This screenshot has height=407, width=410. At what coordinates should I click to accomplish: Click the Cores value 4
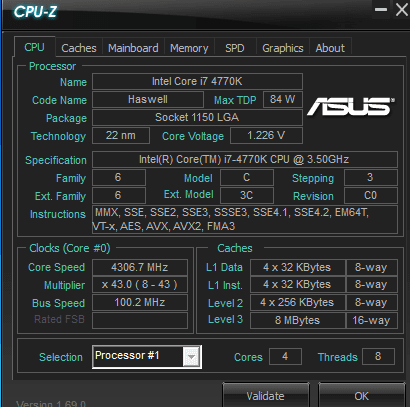285,357
